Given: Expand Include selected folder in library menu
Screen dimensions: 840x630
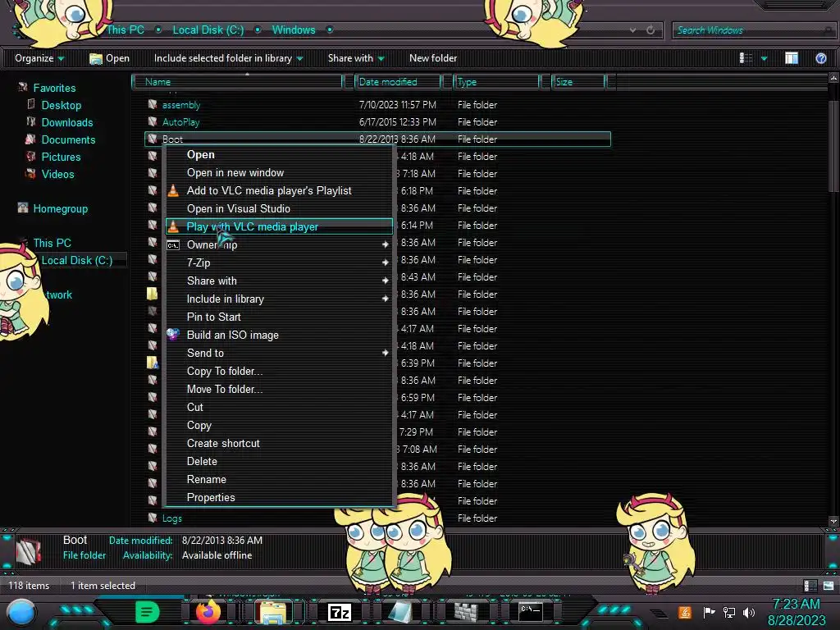Looking at the screenshot, I should (228, 58).
